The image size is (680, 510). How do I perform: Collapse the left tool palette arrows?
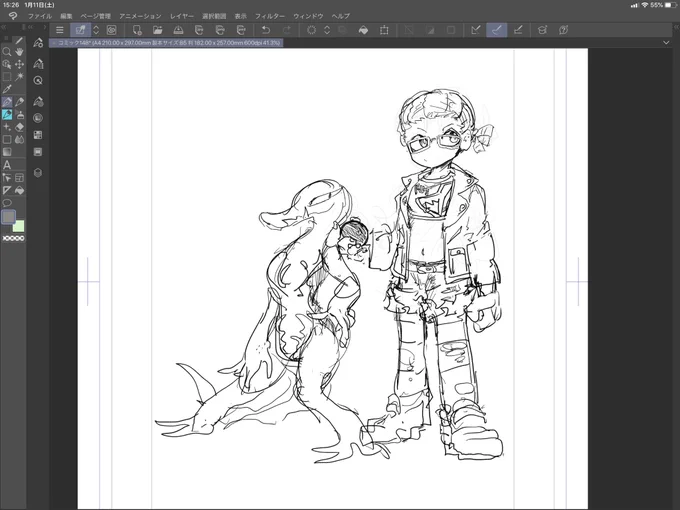[3, 27]
